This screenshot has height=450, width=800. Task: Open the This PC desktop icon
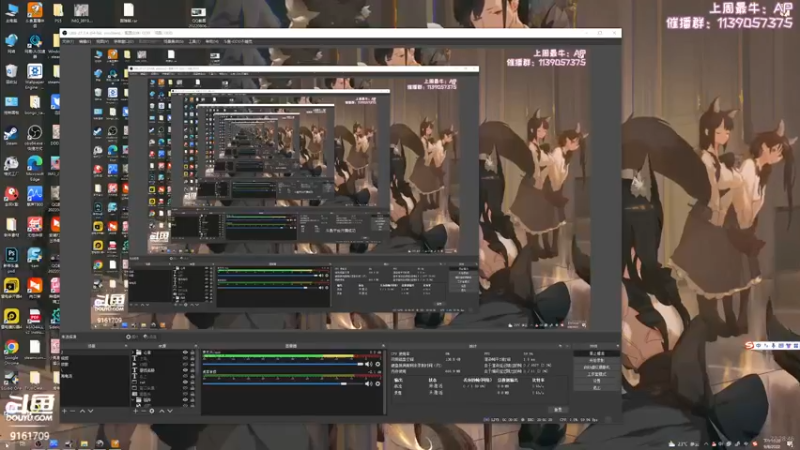click(x=11, y=12)
